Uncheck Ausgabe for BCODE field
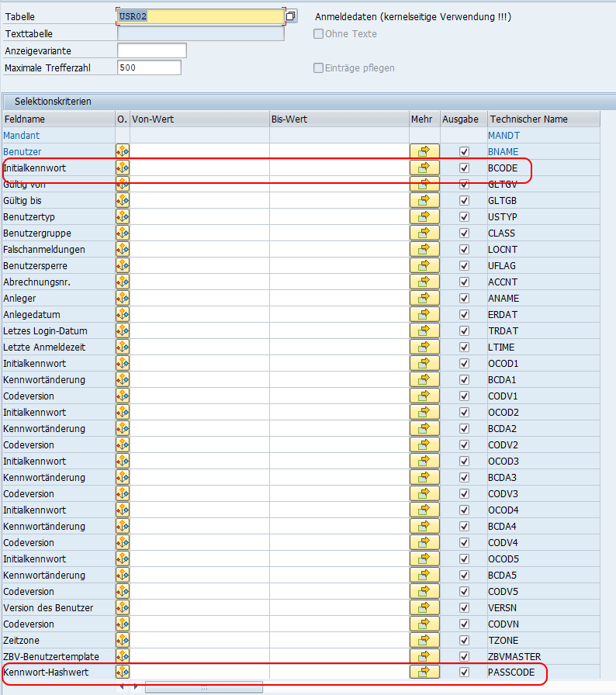This screenshot has height=695, width=616. 464,168
